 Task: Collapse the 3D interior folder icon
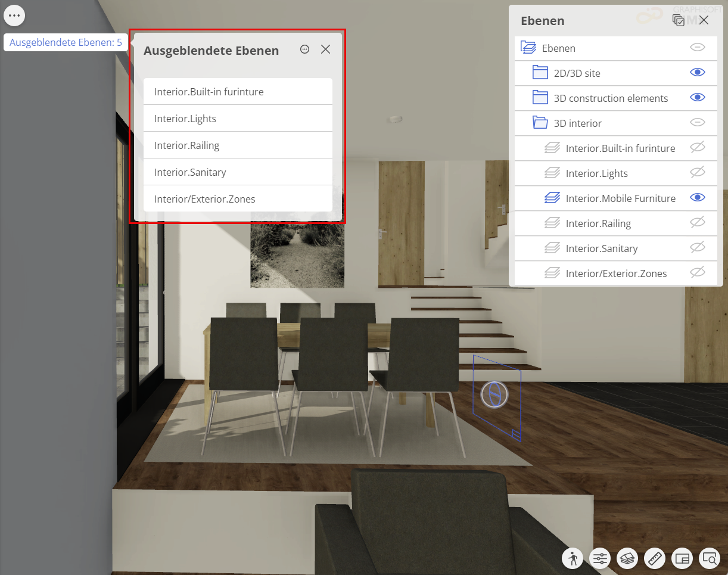coord(540,123)
